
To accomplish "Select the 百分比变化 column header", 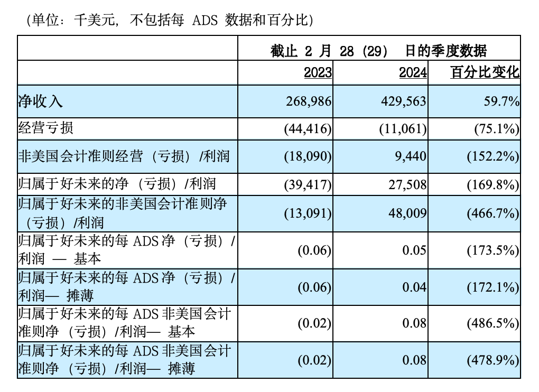I will (485, 72).
